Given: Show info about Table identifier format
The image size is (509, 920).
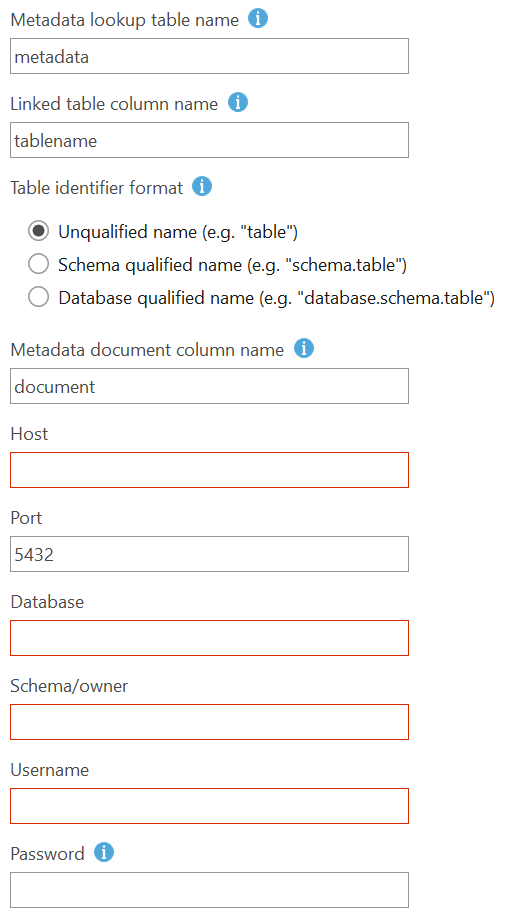Looking at the screenshot, I should pyautogui.click(x=202, y=187).
